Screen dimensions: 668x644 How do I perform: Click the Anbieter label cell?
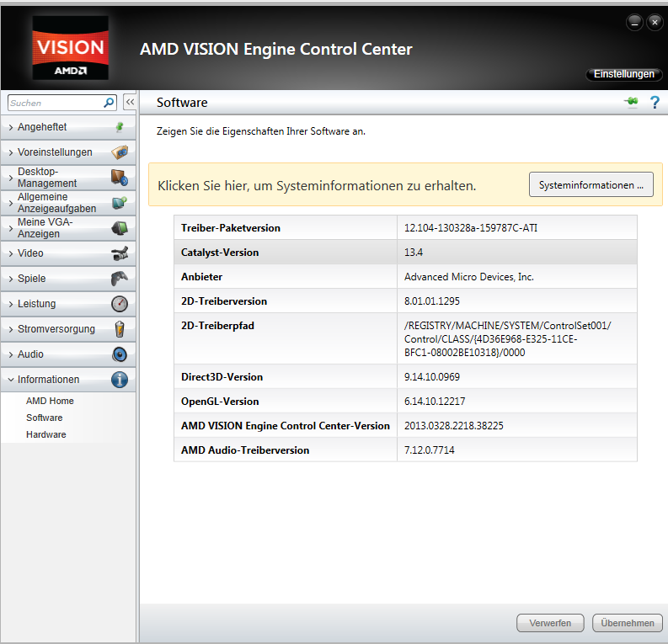click(x=286, y=277)
